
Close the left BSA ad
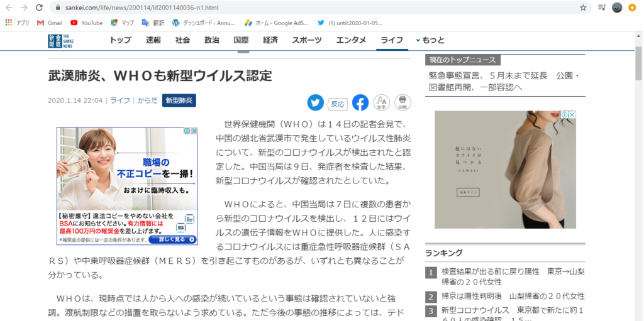(x=194, y=131)
